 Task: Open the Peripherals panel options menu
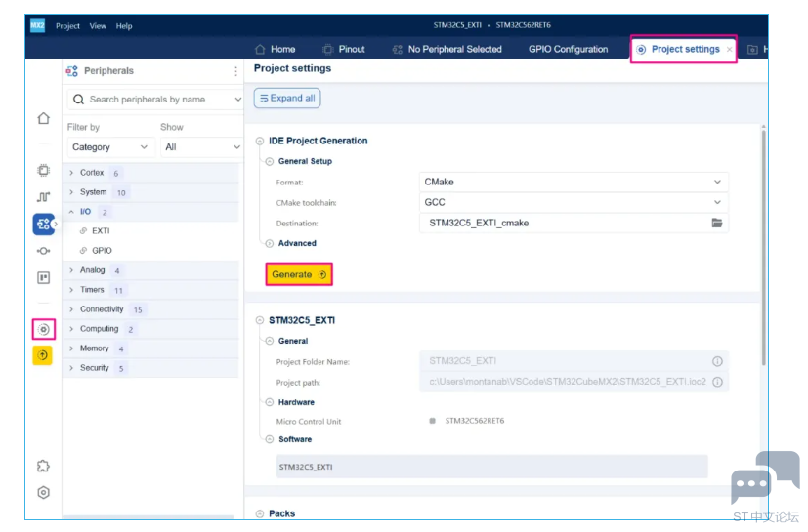pos(235,71)
